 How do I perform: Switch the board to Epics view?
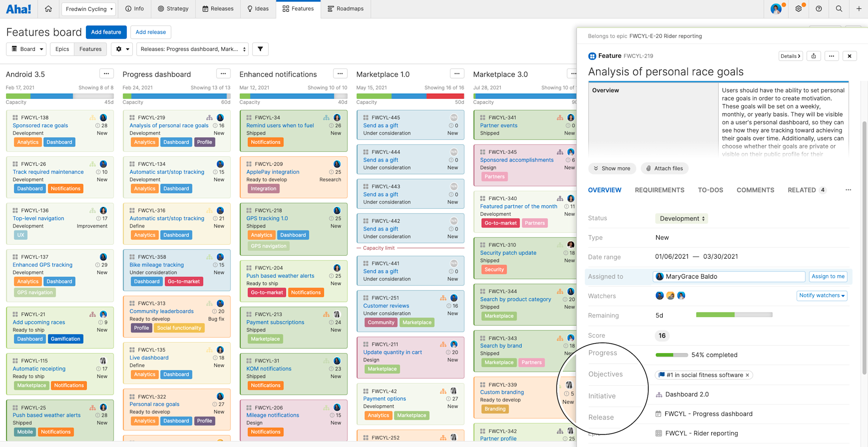[62, 49]
